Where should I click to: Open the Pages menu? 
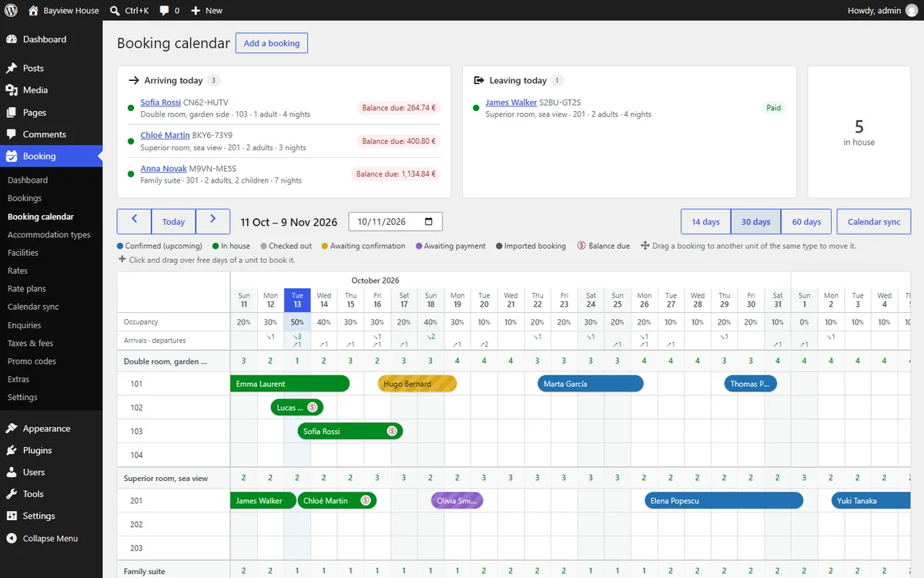coord(51,112)
